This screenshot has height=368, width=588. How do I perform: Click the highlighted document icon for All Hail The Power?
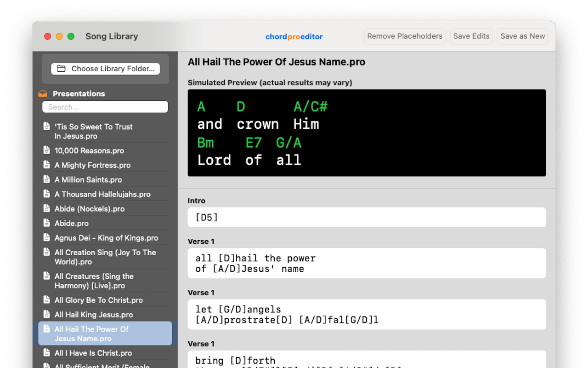coord(46,329)
